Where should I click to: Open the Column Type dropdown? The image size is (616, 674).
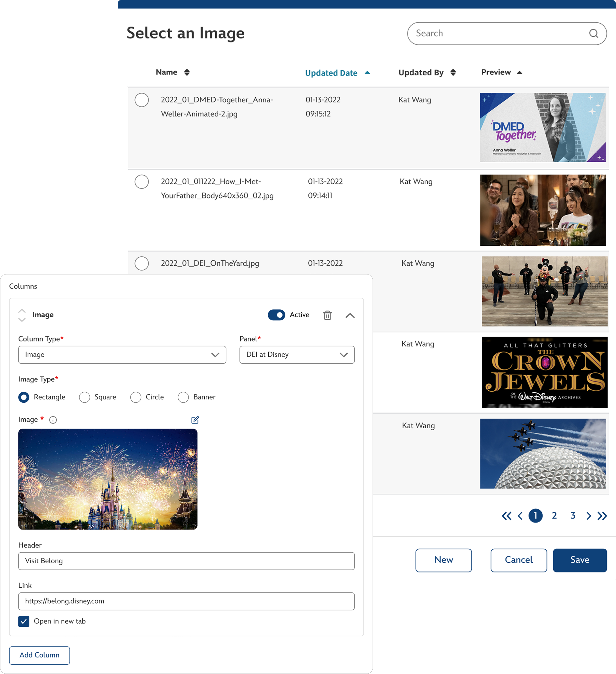pos(122,355)
